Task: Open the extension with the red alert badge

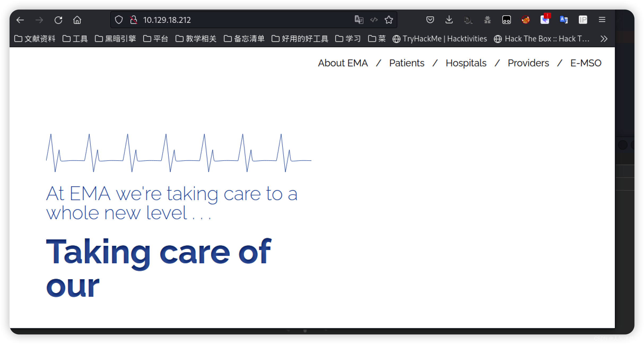Action: pos(545,19)
